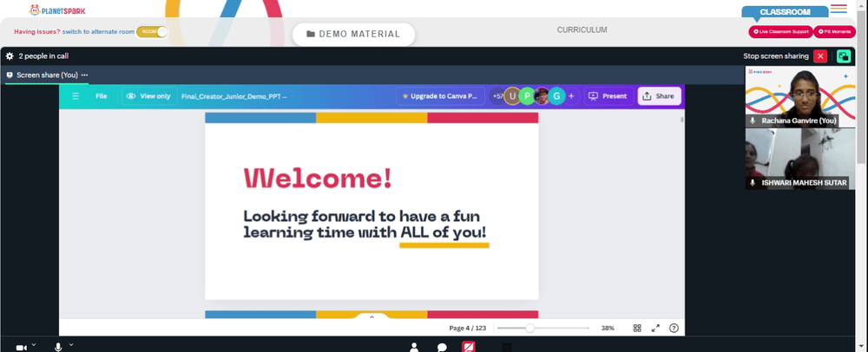868x352 pixels.
Task: Click Live Classroom Support button
Action: point(780,32)
